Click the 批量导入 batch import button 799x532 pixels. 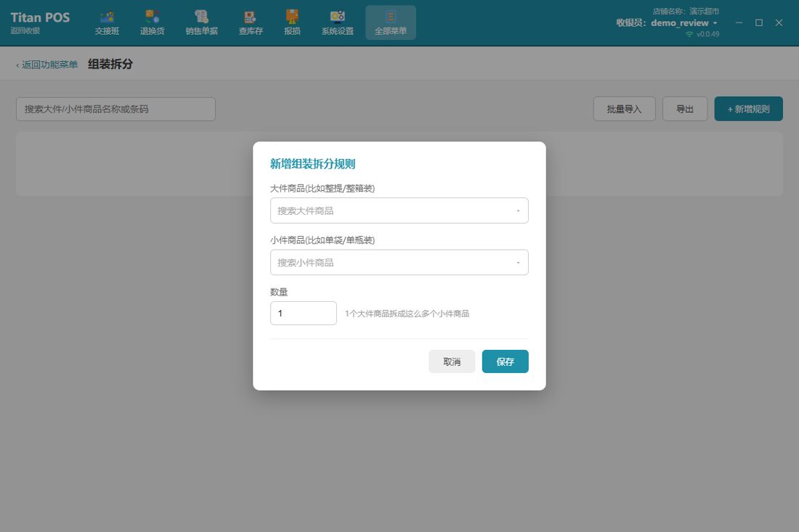624,109
